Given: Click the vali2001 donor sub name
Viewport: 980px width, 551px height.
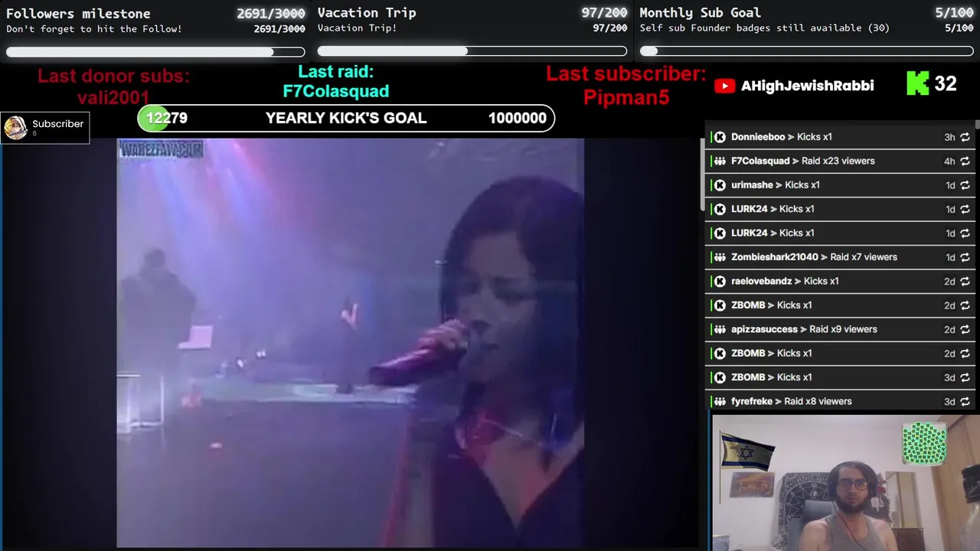Looking at the screenshot, I should point(113,97).
